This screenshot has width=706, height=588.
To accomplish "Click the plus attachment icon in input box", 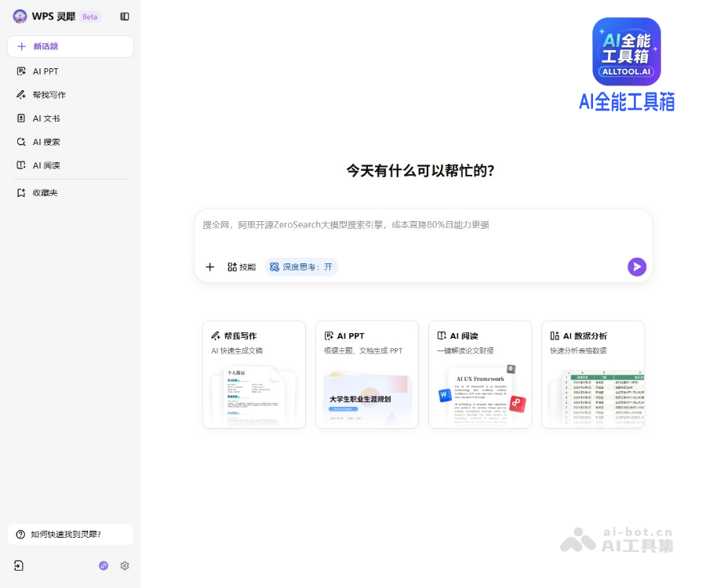I will [209, 267].
